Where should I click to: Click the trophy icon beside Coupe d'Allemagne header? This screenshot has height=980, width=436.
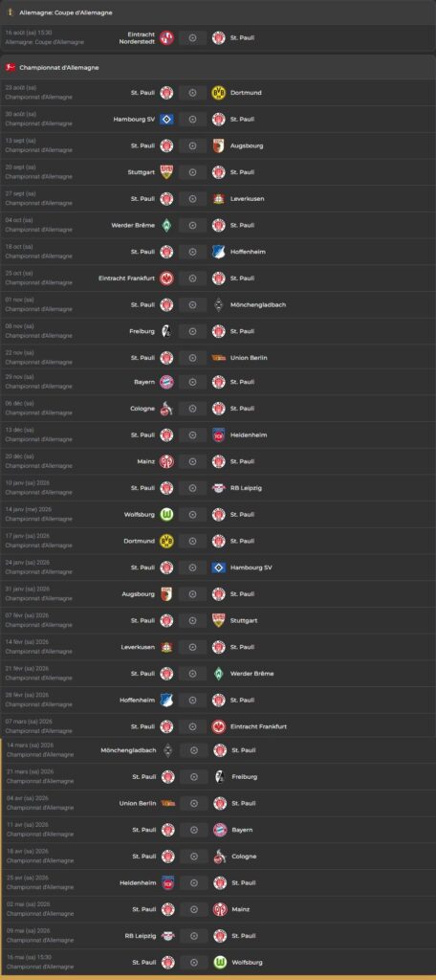[x=11, y=12]
